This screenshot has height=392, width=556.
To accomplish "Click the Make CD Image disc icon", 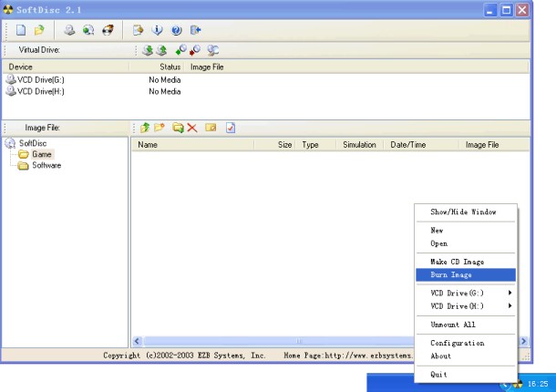I will [69, 30].
